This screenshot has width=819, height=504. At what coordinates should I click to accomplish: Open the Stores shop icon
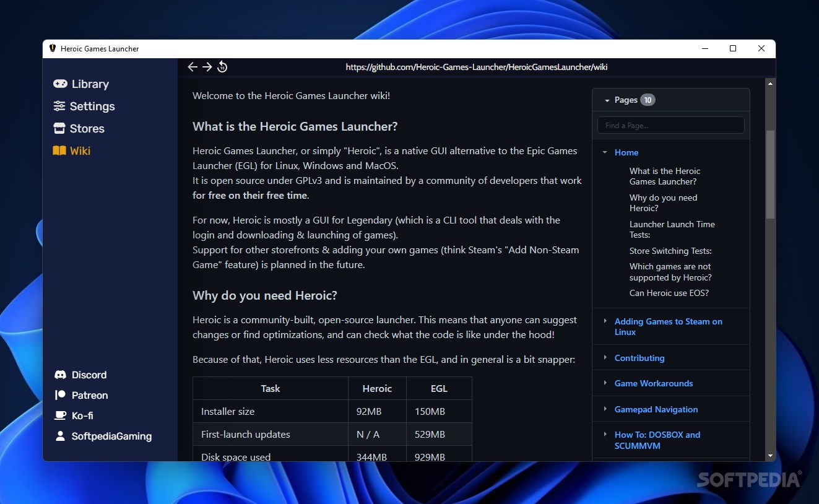click(x=59, y=128)
